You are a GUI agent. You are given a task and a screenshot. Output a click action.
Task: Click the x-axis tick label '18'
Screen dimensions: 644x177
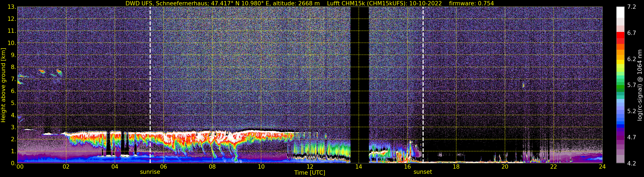point(456,166)
